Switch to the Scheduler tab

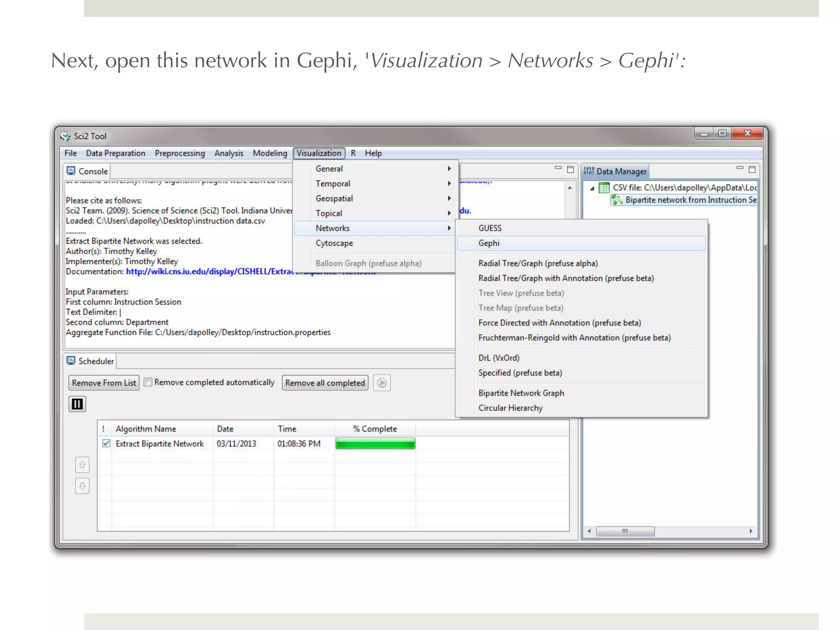[x=90, y=361]
